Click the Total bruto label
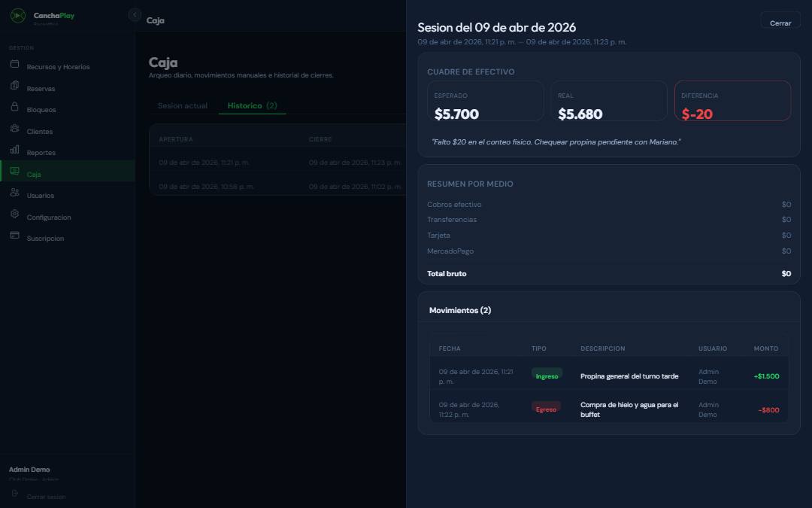Viewport: 812px width, 508px height. (x=447, y=274)
